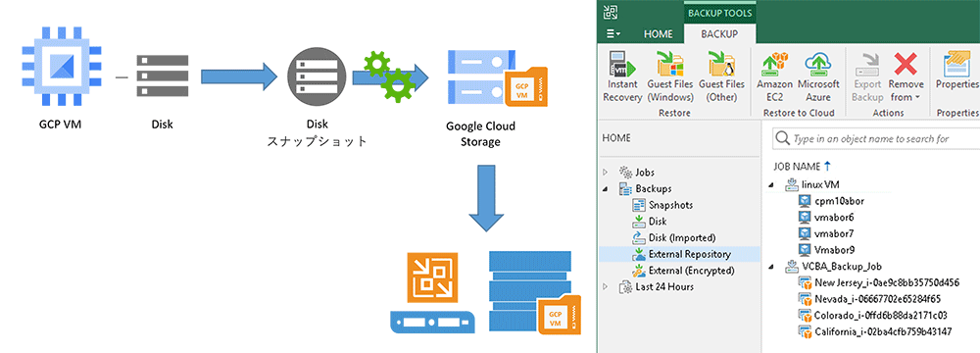The height and width of the screenshot is (353, 980).
Task: Open the main menu hamburger dropdown
Action: pyautogui.click(x=613, y=33)
